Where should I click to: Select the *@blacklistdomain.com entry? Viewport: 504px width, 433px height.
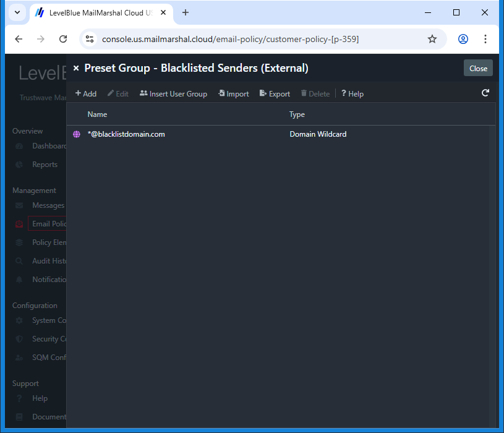click(x=126, y=134)
